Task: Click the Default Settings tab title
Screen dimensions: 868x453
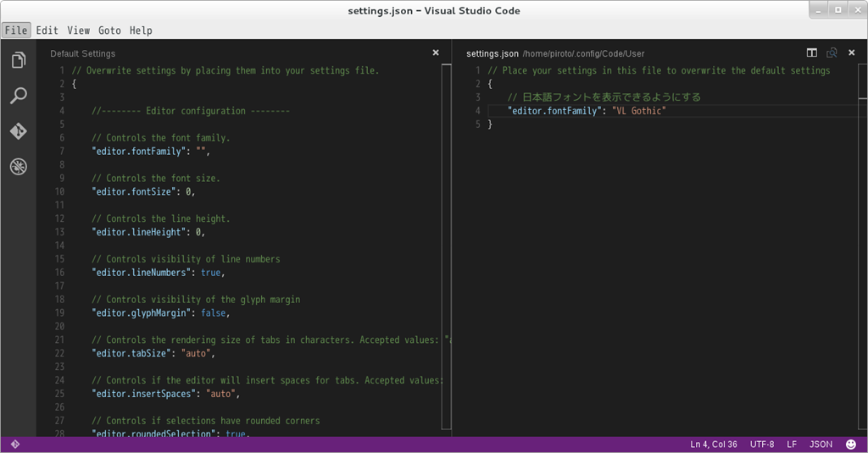Action: coord(82,53)
